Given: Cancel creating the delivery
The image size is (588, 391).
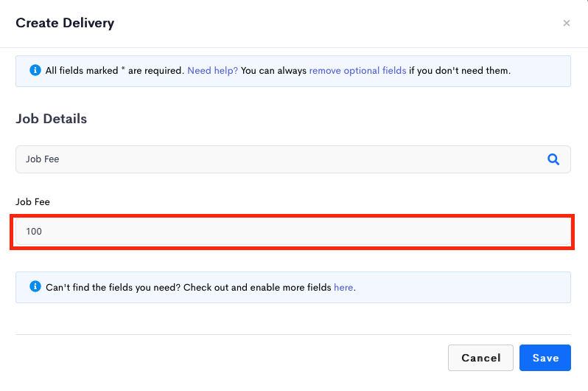Looking at the screenshot, I should coord(480,358).
